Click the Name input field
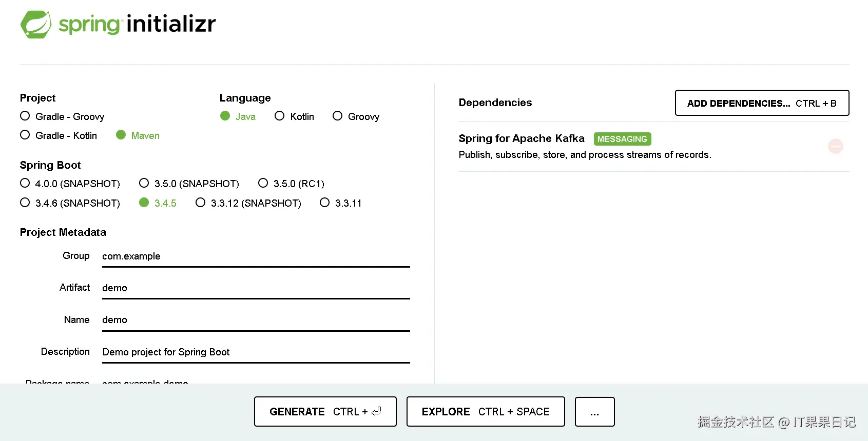The image size is (868, 441). [x=256, y=320]
